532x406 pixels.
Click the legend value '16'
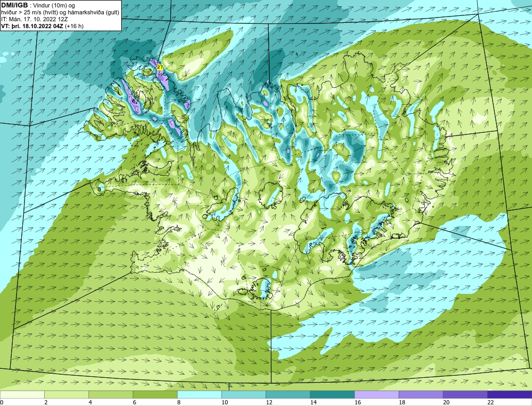358,402
